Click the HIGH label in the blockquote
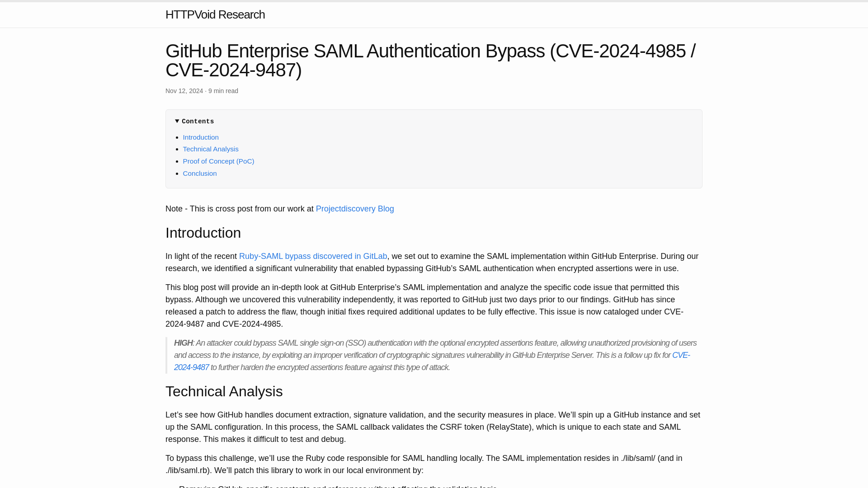This screenshot has width=868, height=488. [183, 343]
